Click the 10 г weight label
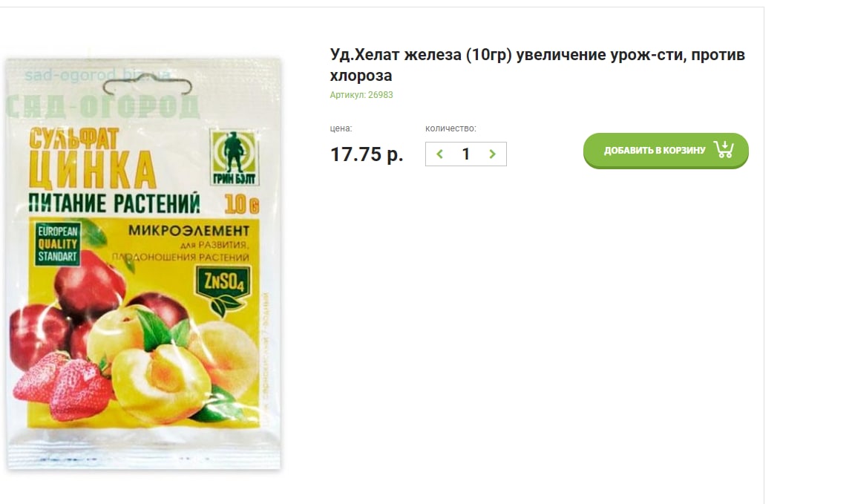852x504 pixels. pyautogui.click(x=241, y=204)
